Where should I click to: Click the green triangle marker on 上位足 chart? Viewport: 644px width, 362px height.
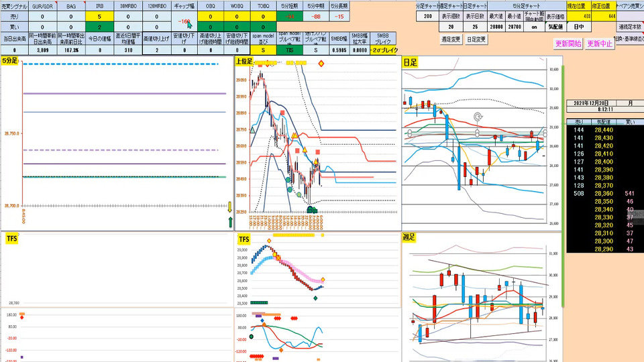point(252,130)
